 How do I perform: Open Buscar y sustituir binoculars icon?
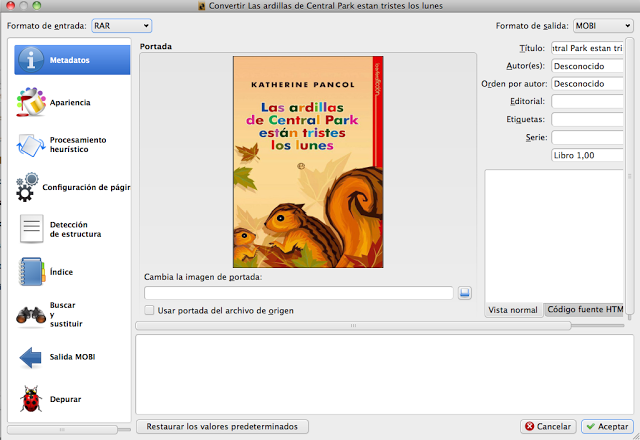(31, 315)
